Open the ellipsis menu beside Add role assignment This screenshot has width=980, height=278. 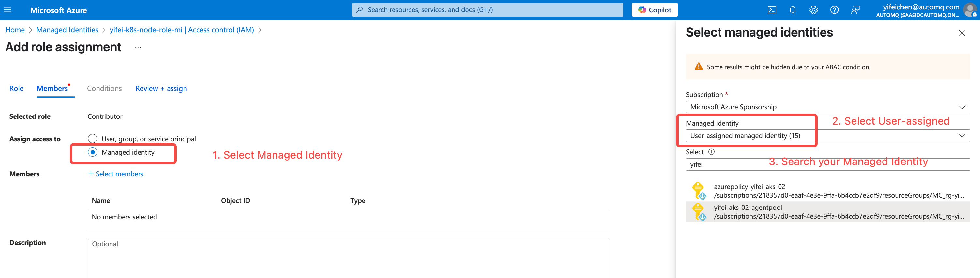coord(138,47)
